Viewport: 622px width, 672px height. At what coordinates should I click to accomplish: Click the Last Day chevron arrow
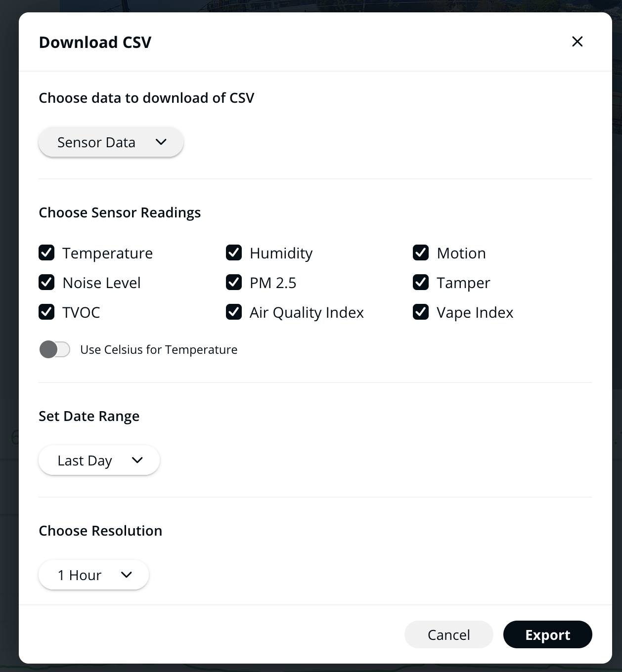point(137,460)
